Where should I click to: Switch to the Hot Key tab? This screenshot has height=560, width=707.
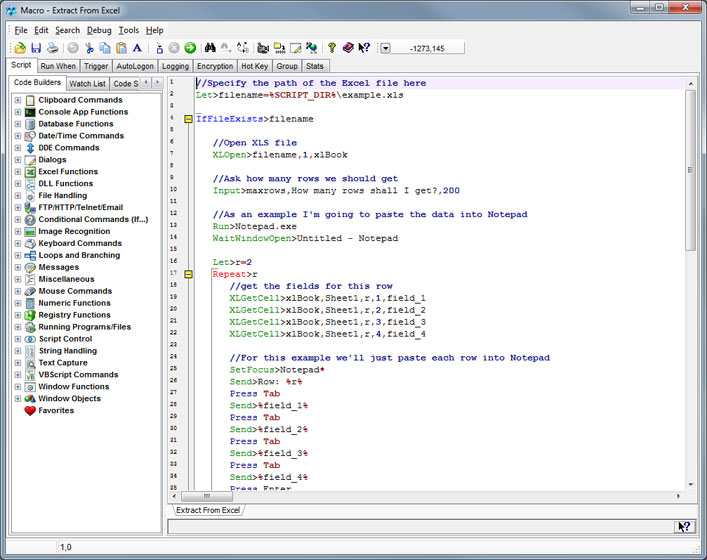[255, 66]
